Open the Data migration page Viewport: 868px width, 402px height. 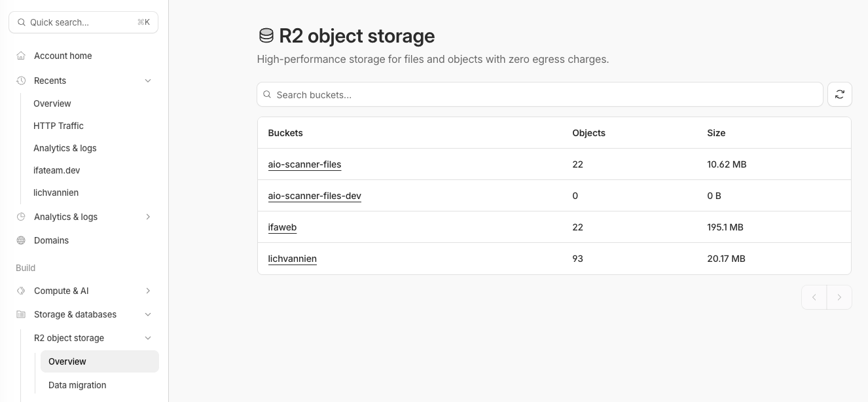tap(77, 385)
